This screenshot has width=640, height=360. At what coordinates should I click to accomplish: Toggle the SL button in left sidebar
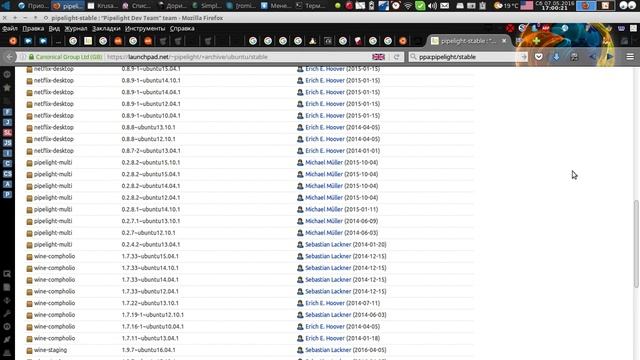[7, 133]
